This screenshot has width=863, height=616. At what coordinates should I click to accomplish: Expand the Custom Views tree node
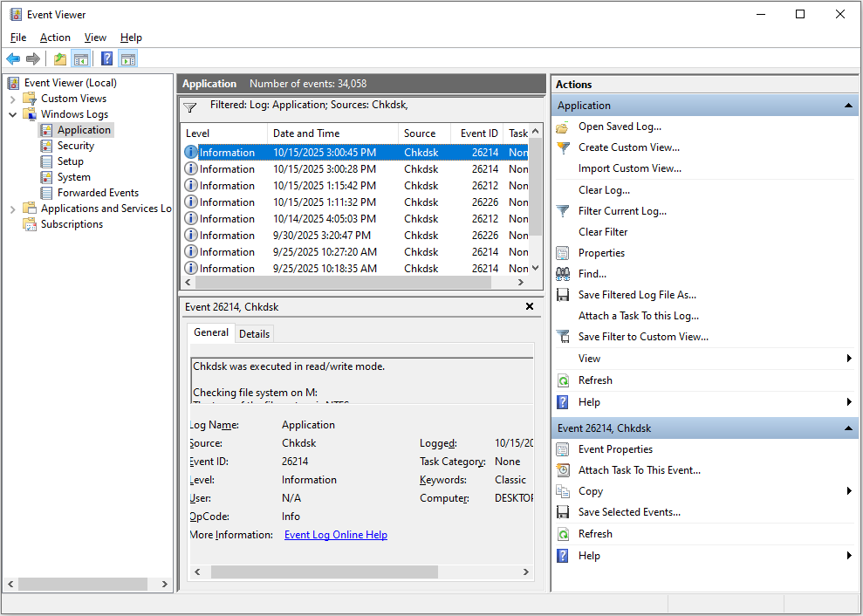[14, 98]
